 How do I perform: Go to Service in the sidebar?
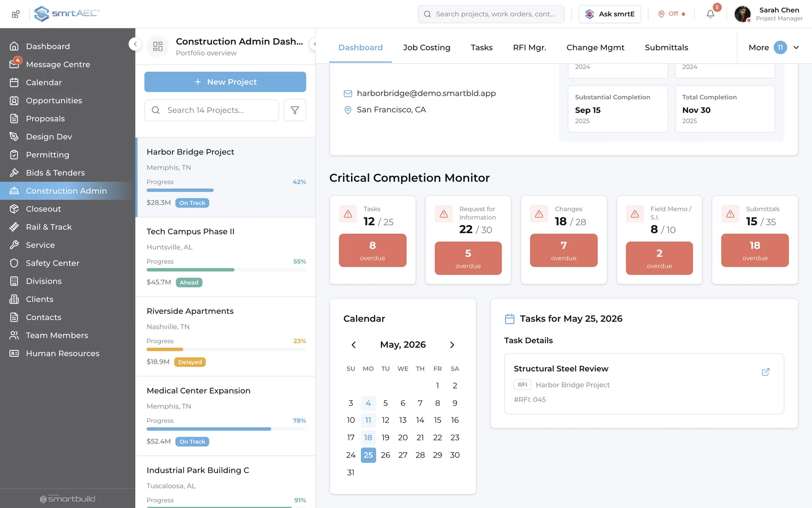click(68, 245)
